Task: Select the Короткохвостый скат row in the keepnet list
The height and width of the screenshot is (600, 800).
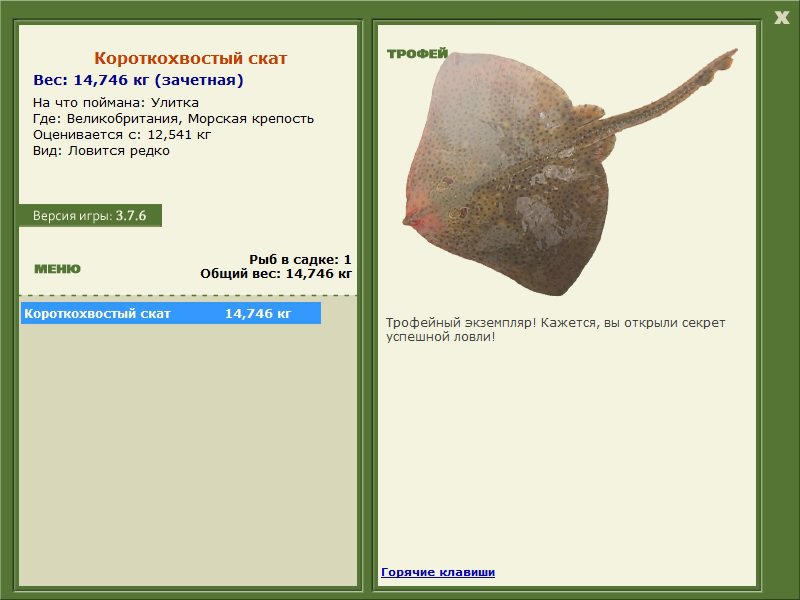Action: click(x=171, y=313)
